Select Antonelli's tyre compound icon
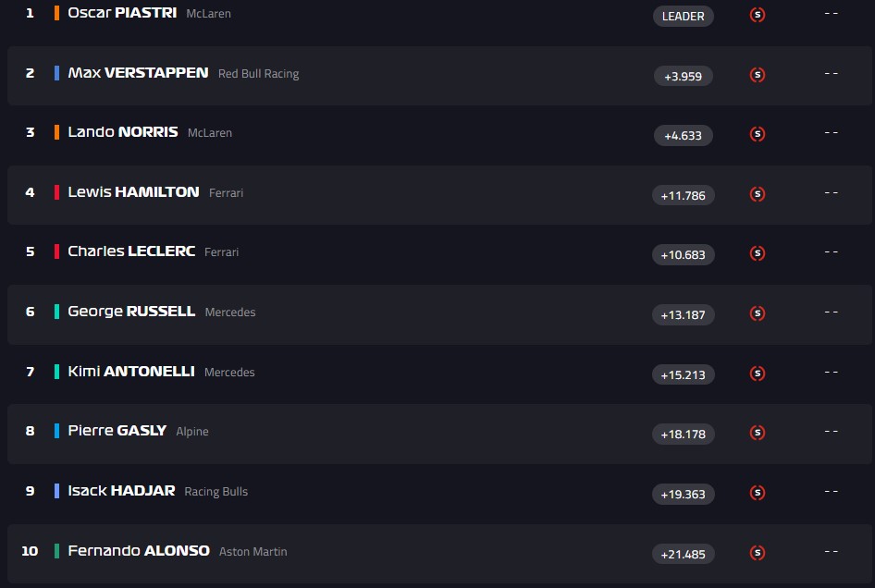This screenshot has height=588, width=875. (757, 374)
